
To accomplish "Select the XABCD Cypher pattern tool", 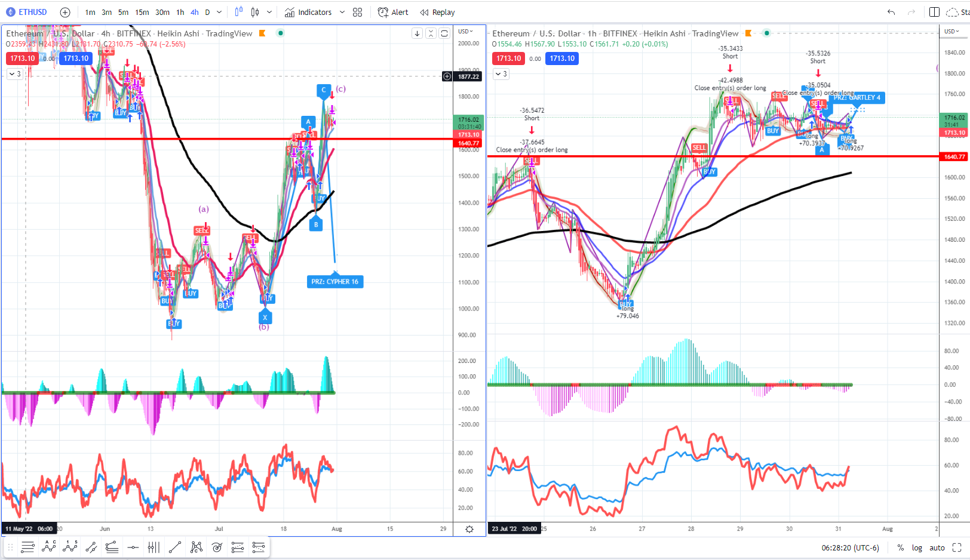I will 196,547.
